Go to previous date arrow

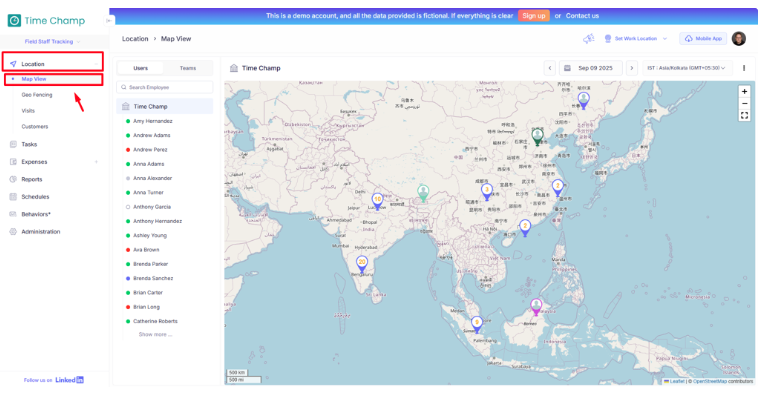pyautogui.click(x=550, y=68)
